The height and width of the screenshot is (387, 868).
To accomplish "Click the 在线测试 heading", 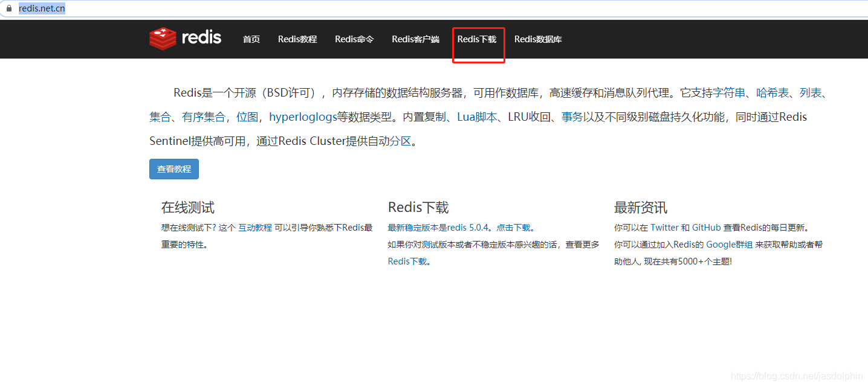I will [x=188, y=208].
